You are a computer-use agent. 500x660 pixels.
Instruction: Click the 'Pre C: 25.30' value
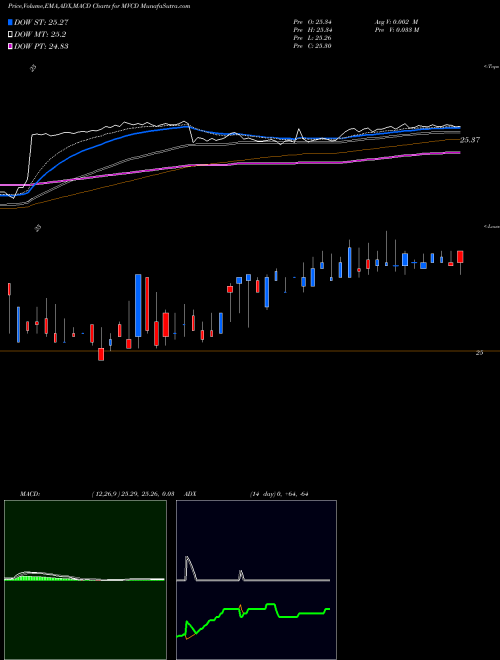pos(312,46)
